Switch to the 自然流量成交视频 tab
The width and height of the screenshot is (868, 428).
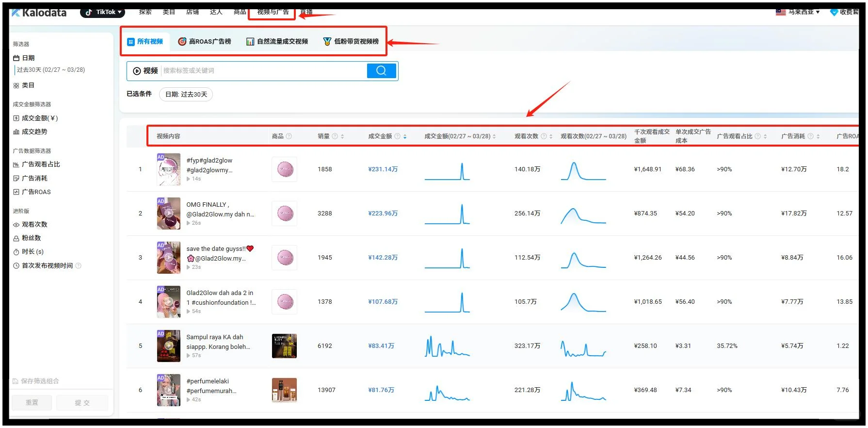[x=277, y=41]
